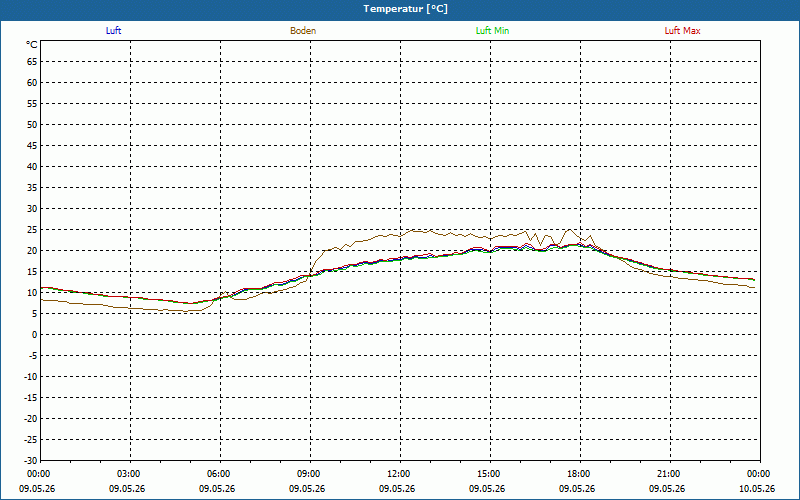Click the 06:00 time axis label

(218, 474)
